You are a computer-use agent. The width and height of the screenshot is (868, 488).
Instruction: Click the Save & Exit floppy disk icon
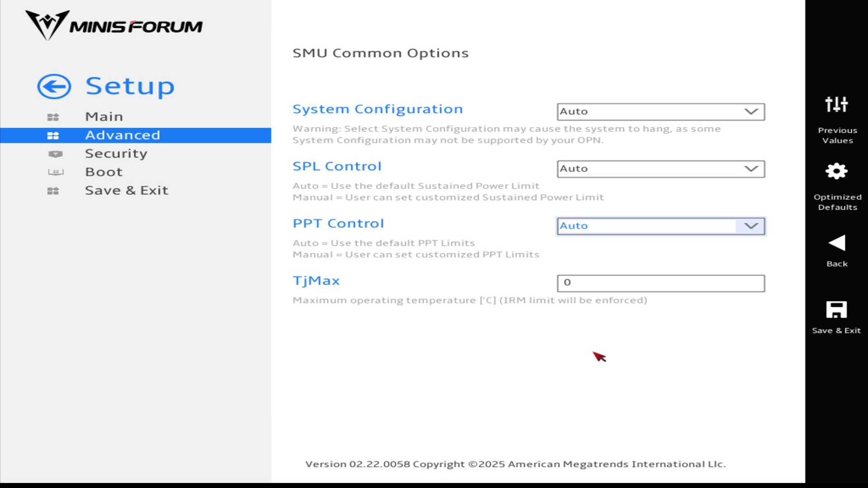(836, 310)
